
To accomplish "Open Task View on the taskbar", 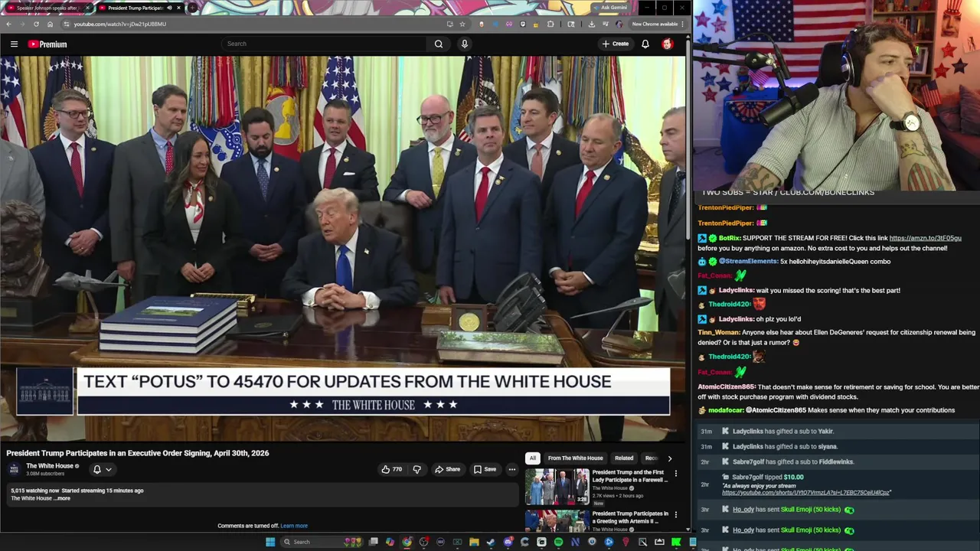I will point(373,542).
